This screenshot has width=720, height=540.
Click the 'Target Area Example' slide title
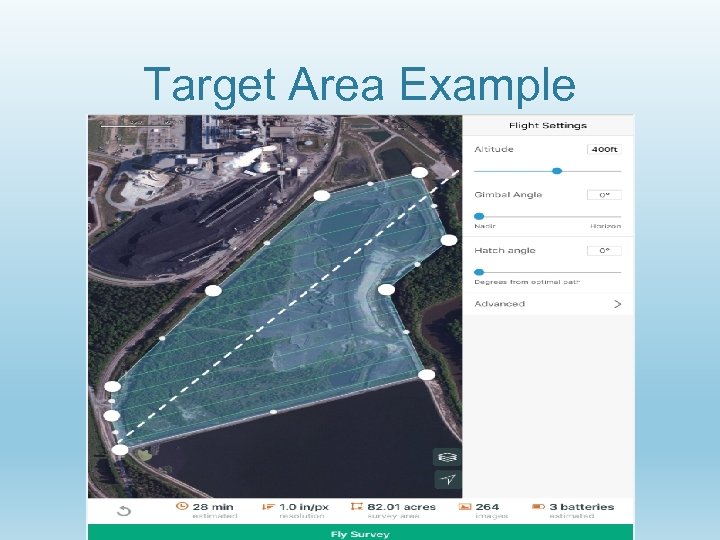click(x=360, y=85)
